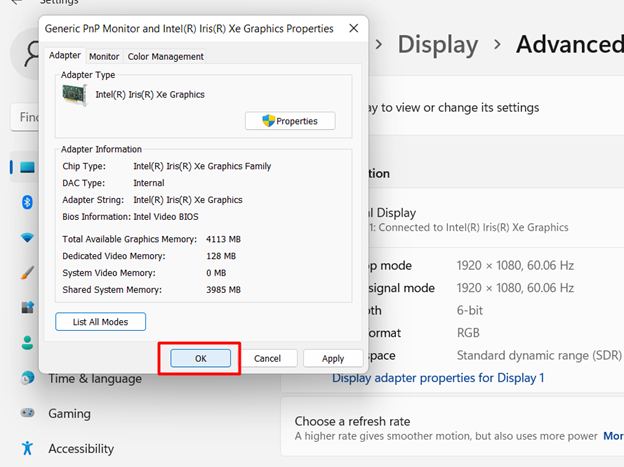The image size is (624, 467).
Task: Select the Accessibility figure icon
Action: pos(27,448)
